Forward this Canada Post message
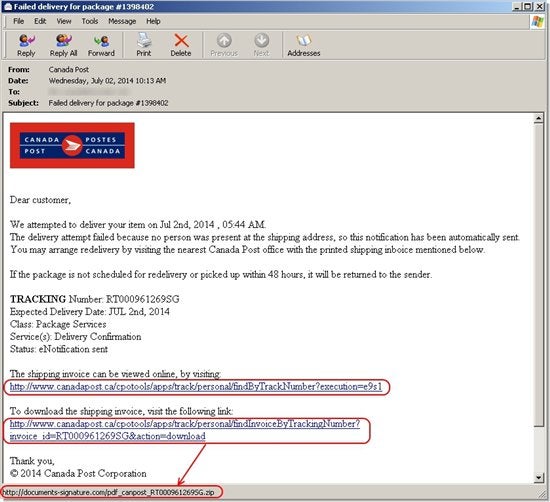 101,45
